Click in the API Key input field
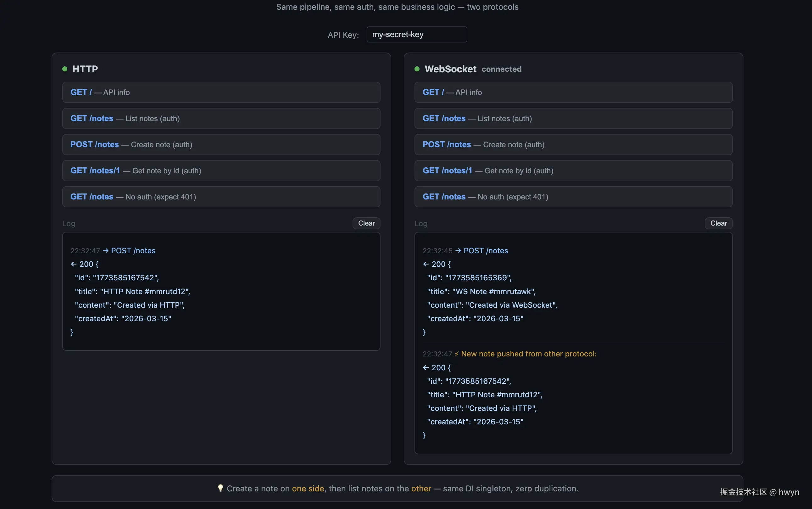The image size is (812, 509). point(417,35)
